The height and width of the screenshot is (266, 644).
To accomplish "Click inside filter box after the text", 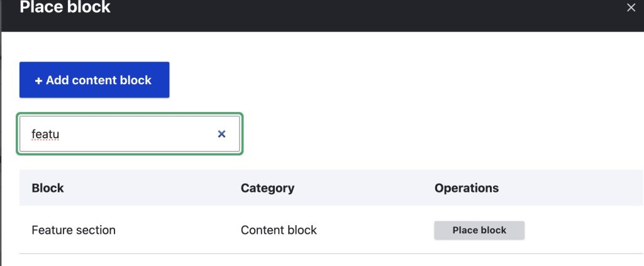I will pyautogui.click(x=138, y=134).
